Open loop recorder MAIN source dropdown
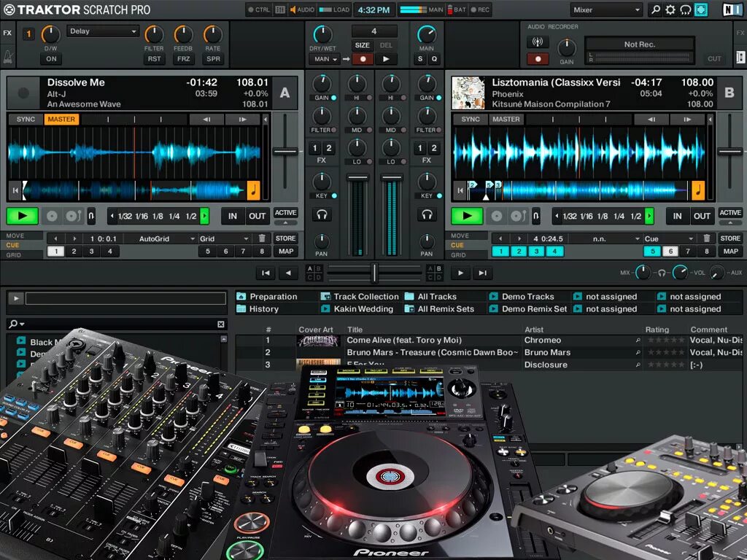The height and width of the screenshot is (560, 747). click(324, 59)
